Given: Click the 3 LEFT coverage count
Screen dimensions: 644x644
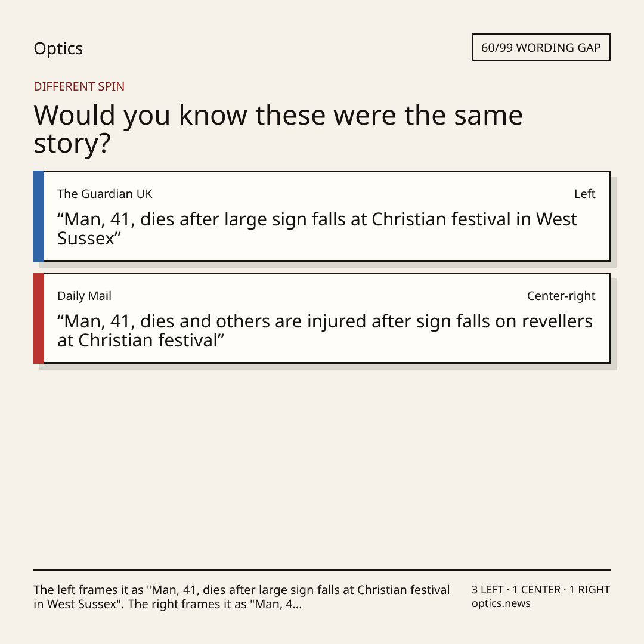Looking at the screenshot, I should point(487,590).
